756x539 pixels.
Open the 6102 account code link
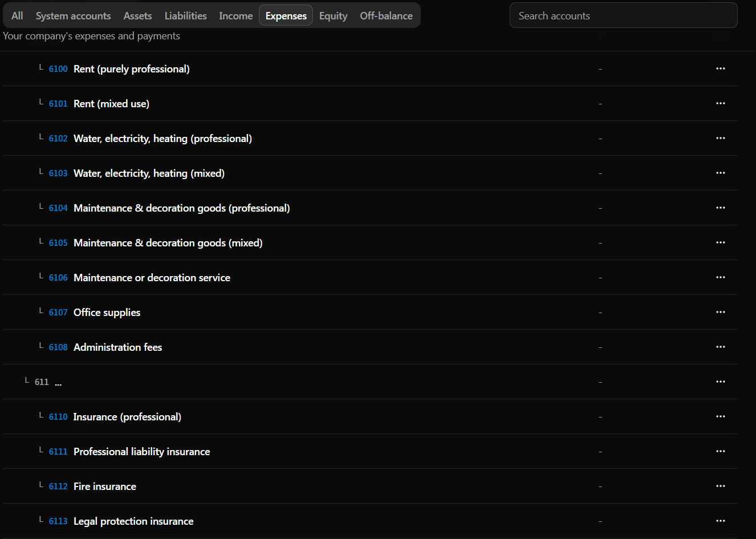pos(58,139)
